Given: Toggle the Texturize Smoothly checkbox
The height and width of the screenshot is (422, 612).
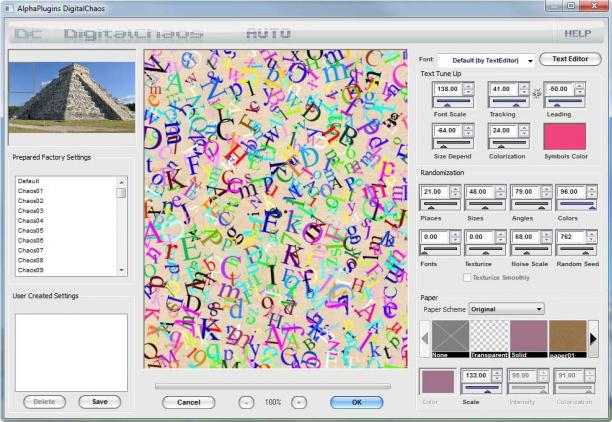Looking at the screenshot, I should pos(467,278).
